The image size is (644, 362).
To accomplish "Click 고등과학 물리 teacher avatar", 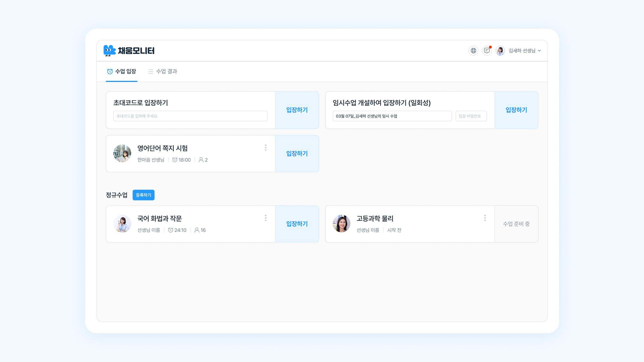I will pos(341,224).
